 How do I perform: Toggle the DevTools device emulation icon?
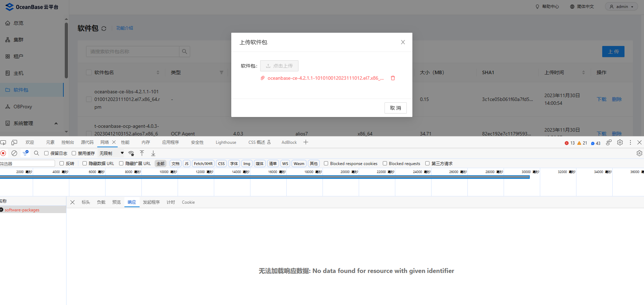point(14,142)
